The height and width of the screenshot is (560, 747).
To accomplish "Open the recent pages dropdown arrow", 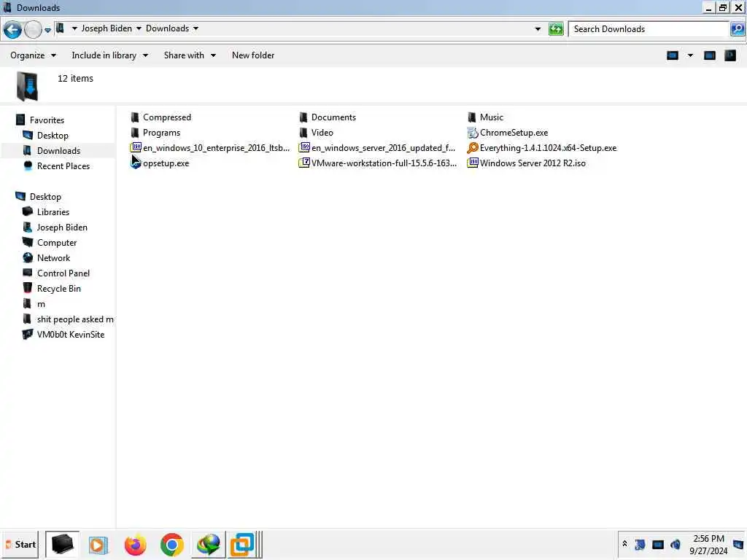I will point(47,30).
